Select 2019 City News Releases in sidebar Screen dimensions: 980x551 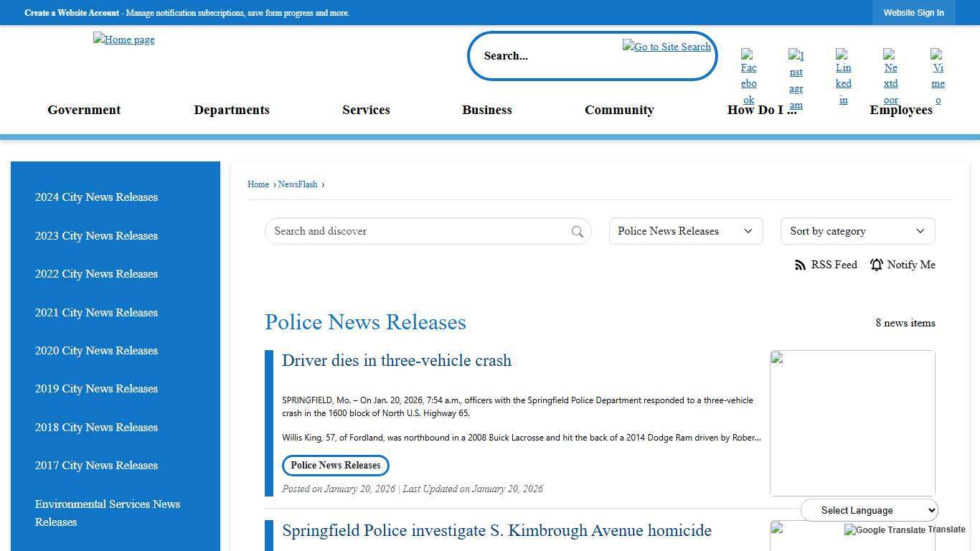point(96,389)
